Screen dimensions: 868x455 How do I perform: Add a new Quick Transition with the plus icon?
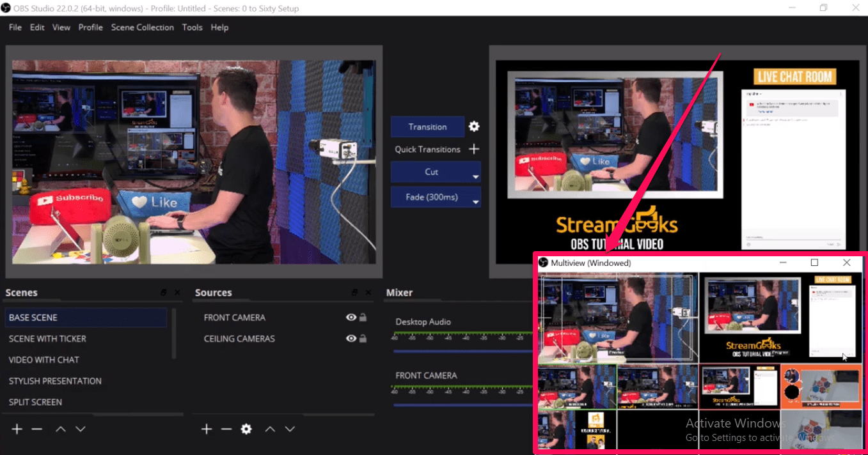tap(473, 149)
